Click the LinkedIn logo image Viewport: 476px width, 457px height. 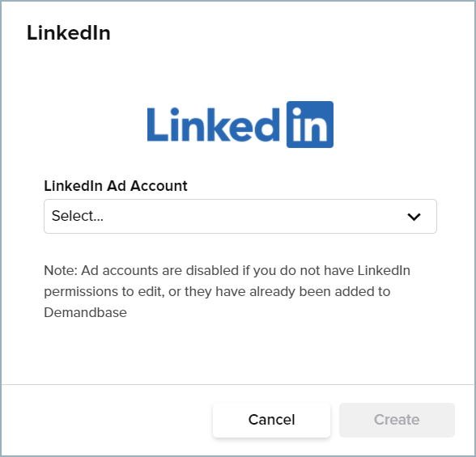point(240,125)
